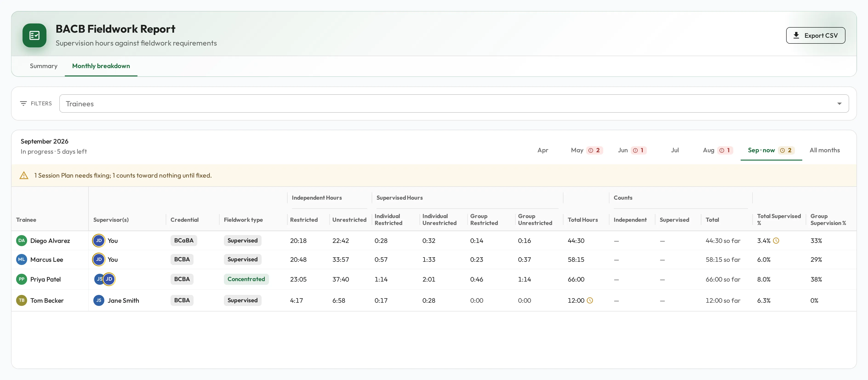Click the 20:18 restricted hours value
Screen dimensions: 868x380
298,241
